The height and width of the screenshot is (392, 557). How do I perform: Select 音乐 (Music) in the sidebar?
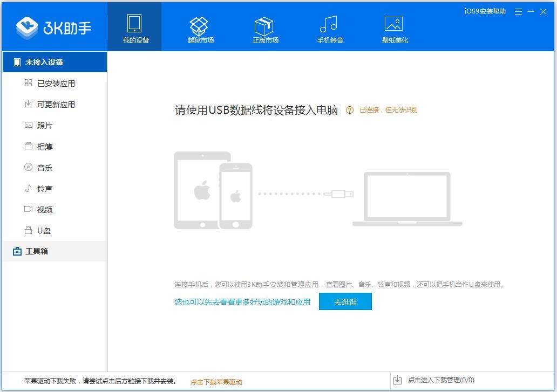[44, 167]
